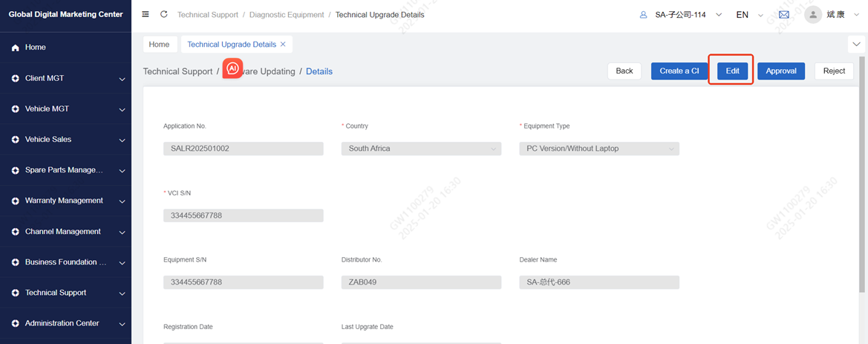Click the red AI assistant icon
This screenshot has width=868, height=344.
click(x=232, y=69)
